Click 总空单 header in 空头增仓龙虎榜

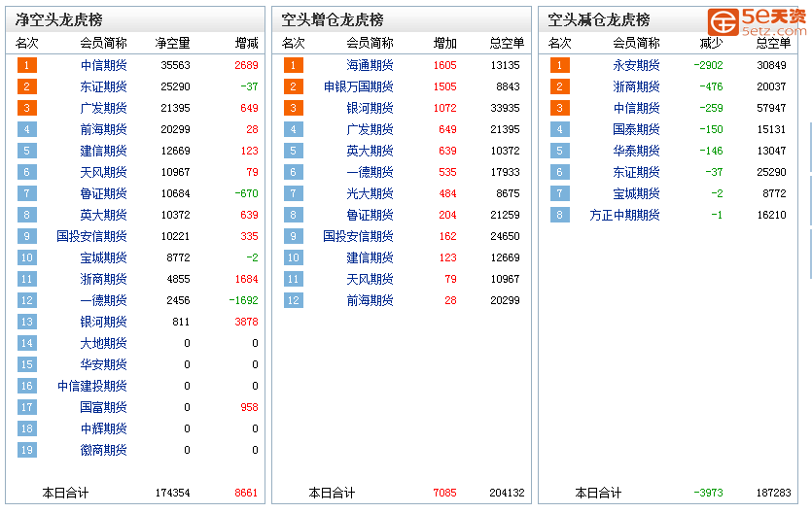[507, 43]
